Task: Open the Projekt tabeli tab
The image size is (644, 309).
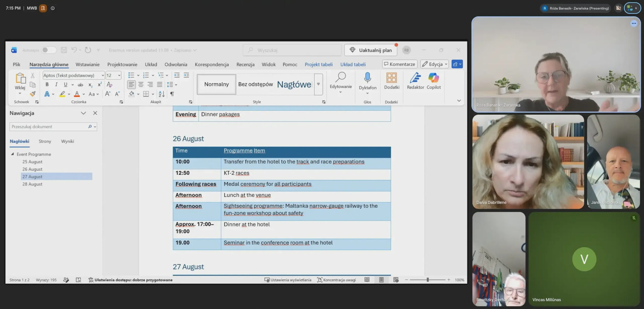Action: coord(319,64)
